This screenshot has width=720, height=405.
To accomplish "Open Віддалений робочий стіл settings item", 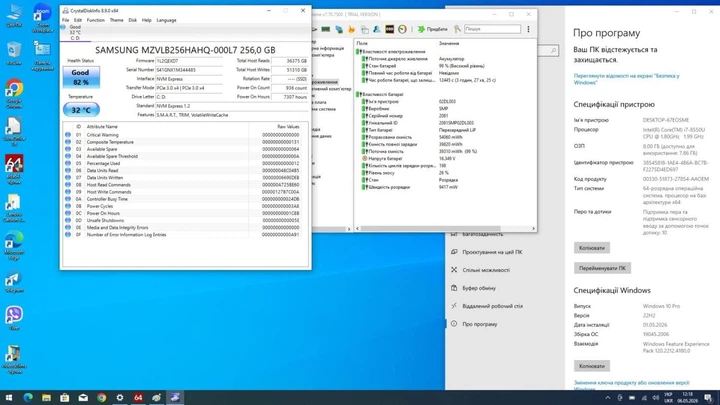I will tap(492, 306).
